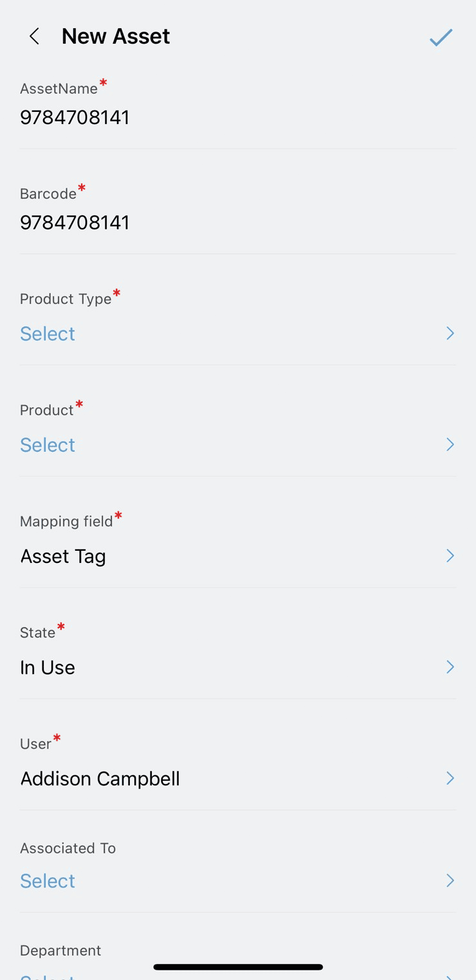This screenshot has height=980, width=476.
Task: Expand Mapping field chevron
Action: 450,555
